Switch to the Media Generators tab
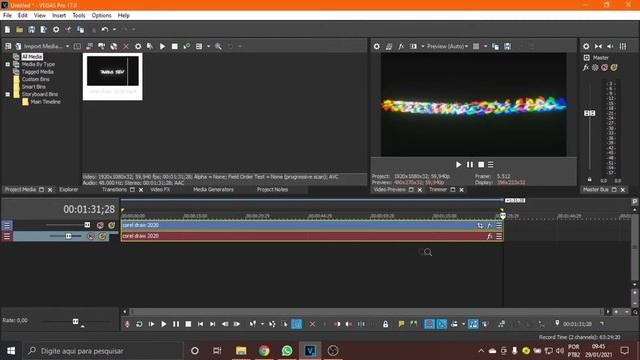Viewport: 640px width, 360px height. click(213, 190)
